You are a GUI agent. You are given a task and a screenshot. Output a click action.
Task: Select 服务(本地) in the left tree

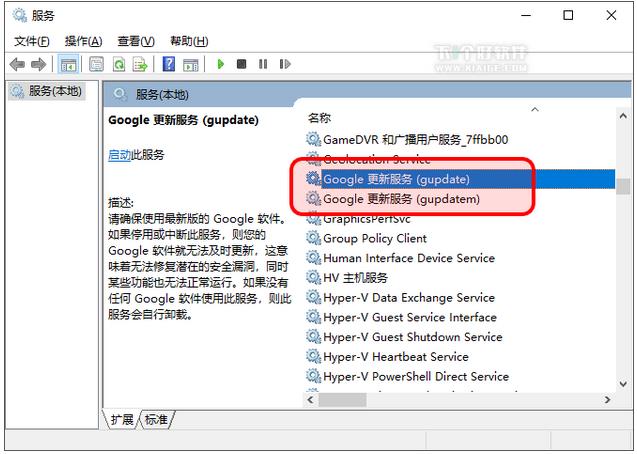[x=48, y=91]
